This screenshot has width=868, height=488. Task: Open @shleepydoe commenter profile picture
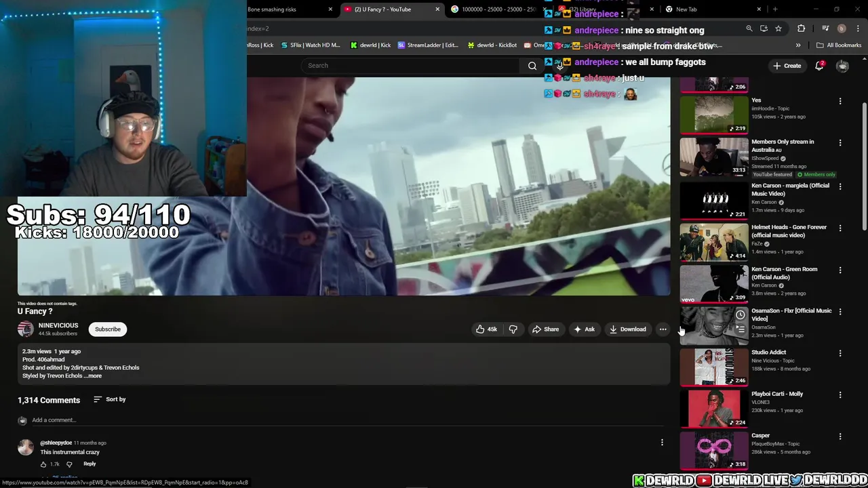(25, 447)
